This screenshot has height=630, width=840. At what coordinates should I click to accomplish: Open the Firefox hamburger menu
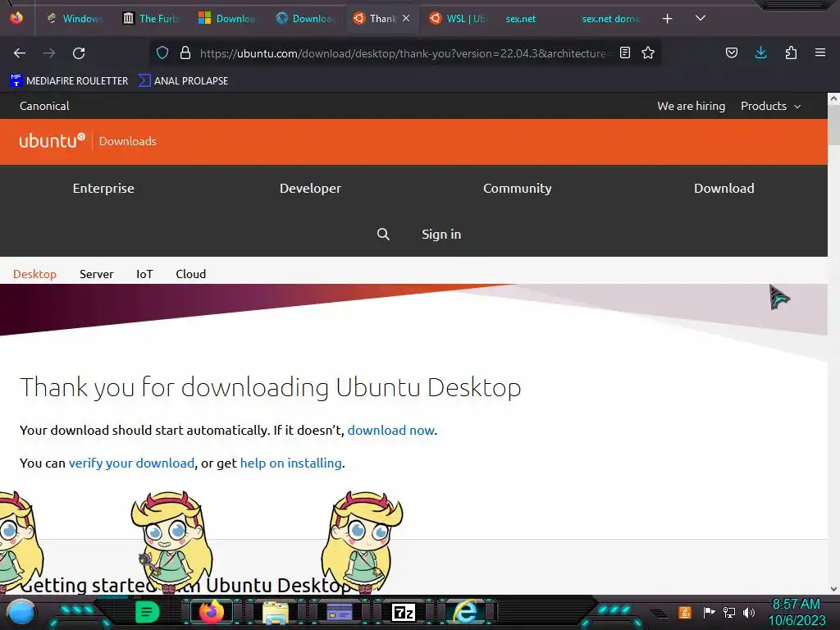pyautogui.click(x=820, y=52)
